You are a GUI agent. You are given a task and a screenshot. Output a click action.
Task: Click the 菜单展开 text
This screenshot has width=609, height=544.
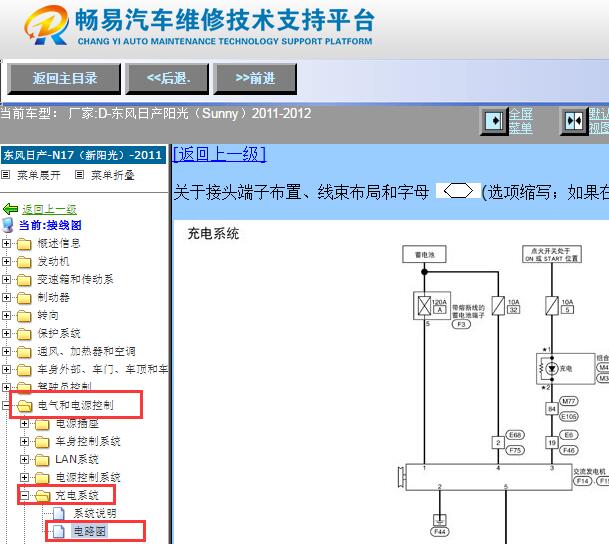click(39, 175)
